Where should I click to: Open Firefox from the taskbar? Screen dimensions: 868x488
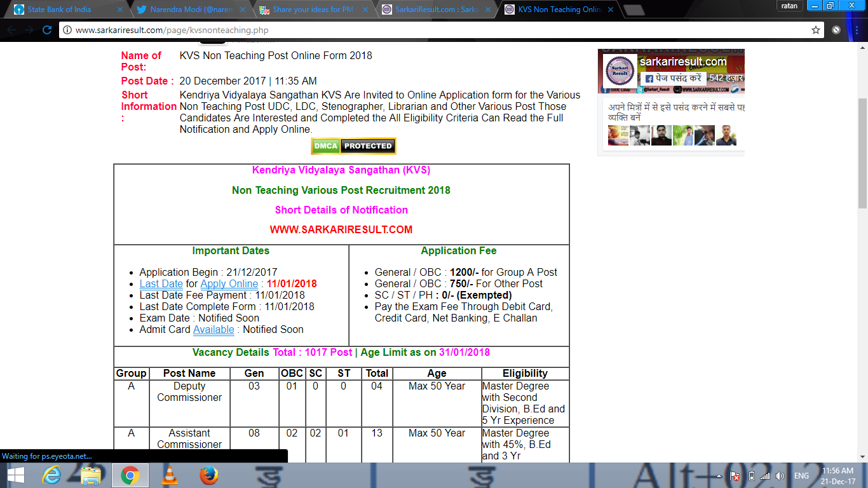click(208, 475)
